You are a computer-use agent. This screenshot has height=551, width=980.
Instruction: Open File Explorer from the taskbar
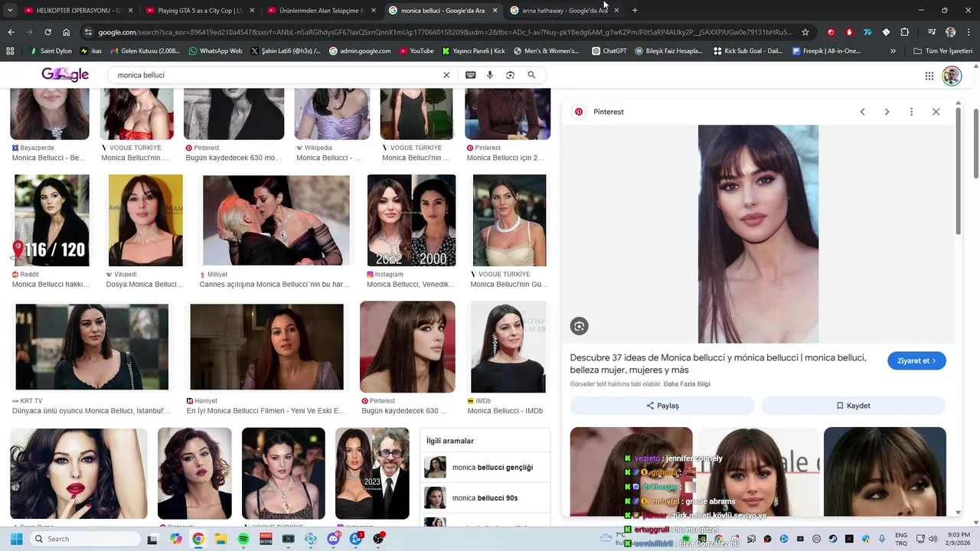[x=220, y=539]
